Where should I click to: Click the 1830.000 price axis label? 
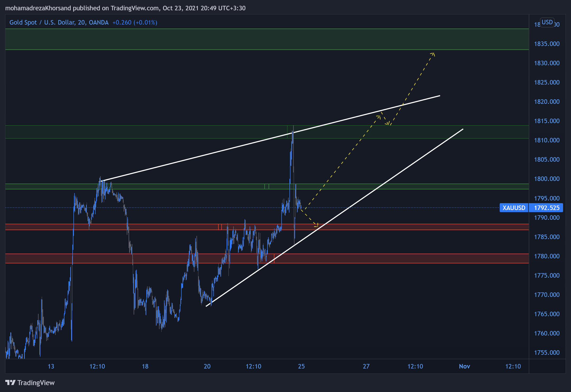point(547,63)
